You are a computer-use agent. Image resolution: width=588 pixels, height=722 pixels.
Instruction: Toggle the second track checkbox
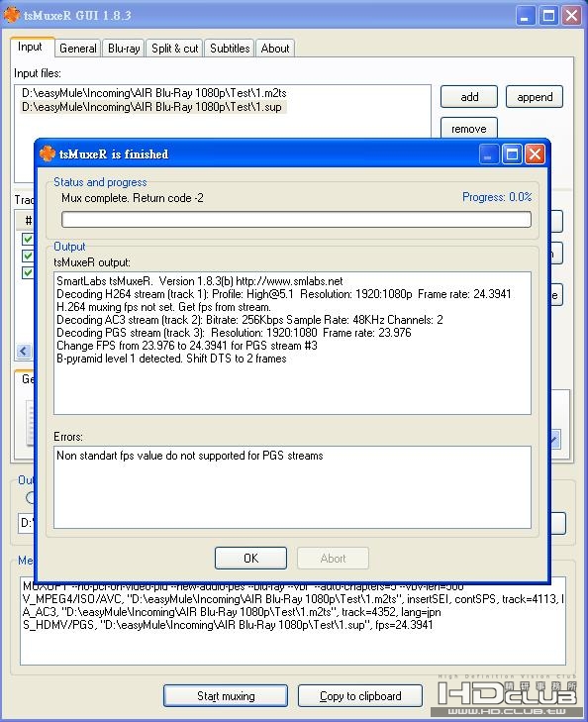pos(28,256)
